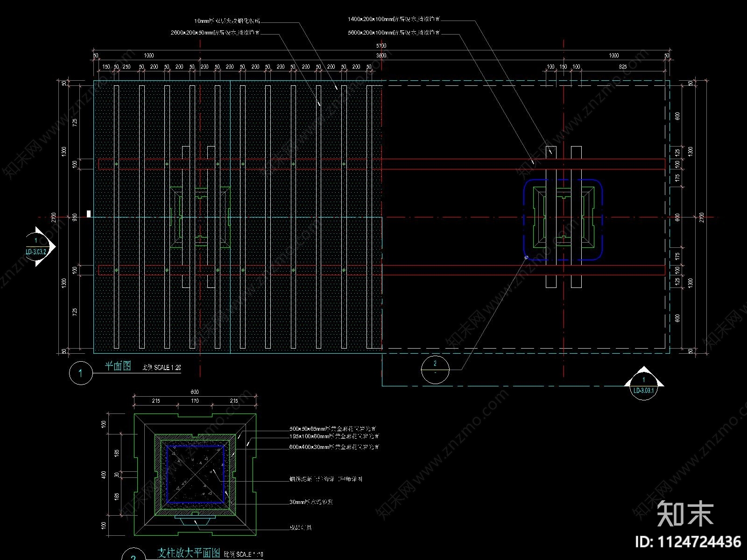
Task: Click the 平面图 drawing title
Action: click(118, 366)
